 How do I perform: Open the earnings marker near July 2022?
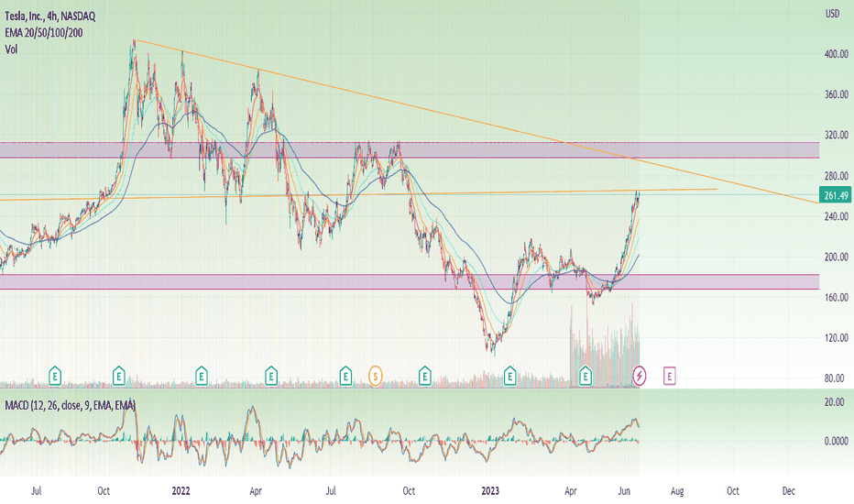[345, 376]
